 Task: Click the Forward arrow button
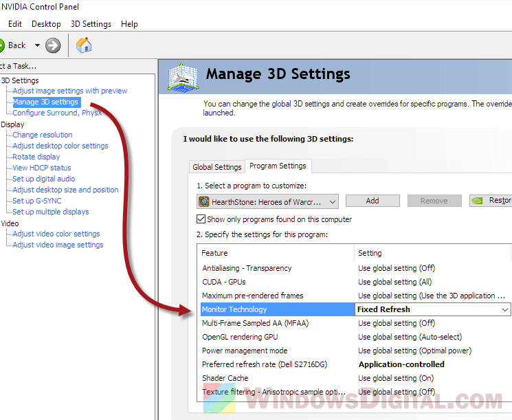click(53, 45)
